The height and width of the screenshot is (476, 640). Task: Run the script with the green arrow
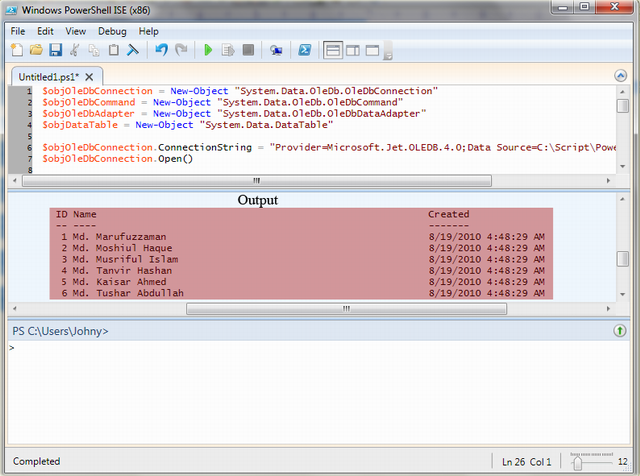coord(208,50)
